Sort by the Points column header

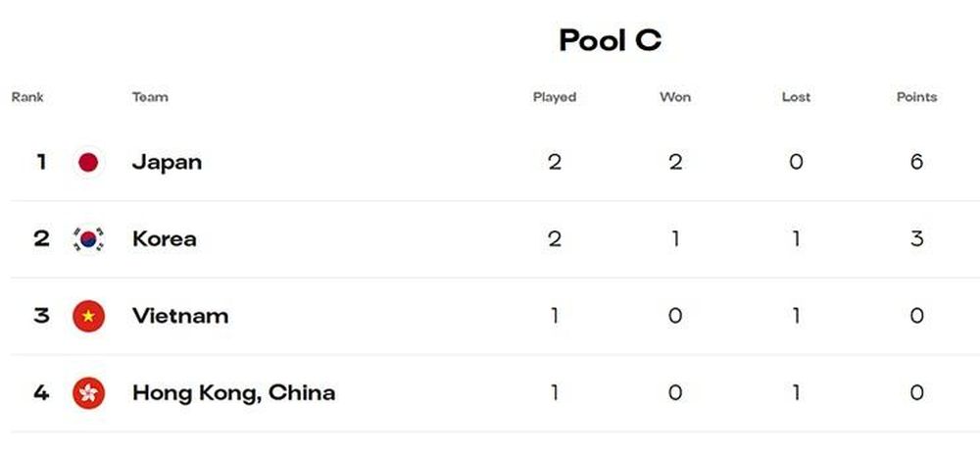(x=917, y=97)
